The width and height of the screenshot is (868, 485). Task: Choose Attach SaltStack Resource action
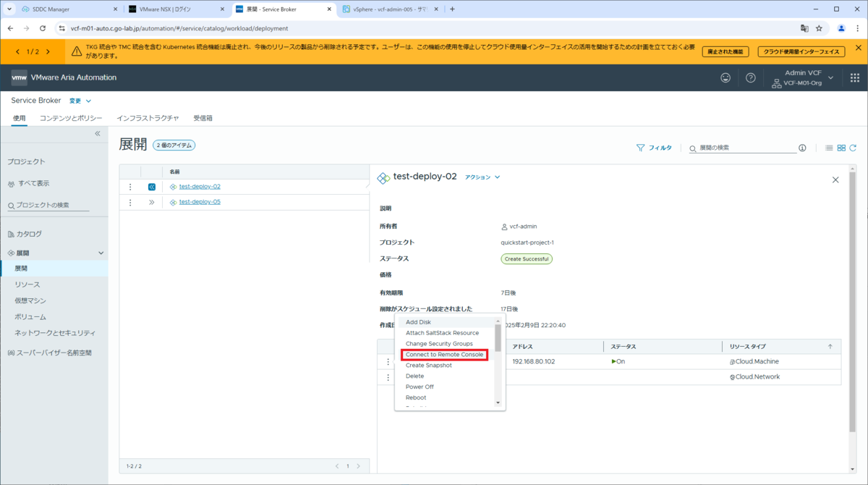tap(442, 333)
